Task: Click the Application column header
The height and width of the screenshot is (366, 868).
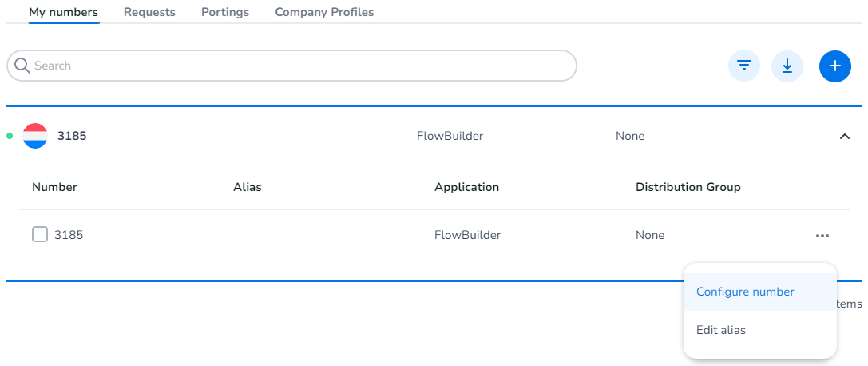Action: (x=466, y=187)
